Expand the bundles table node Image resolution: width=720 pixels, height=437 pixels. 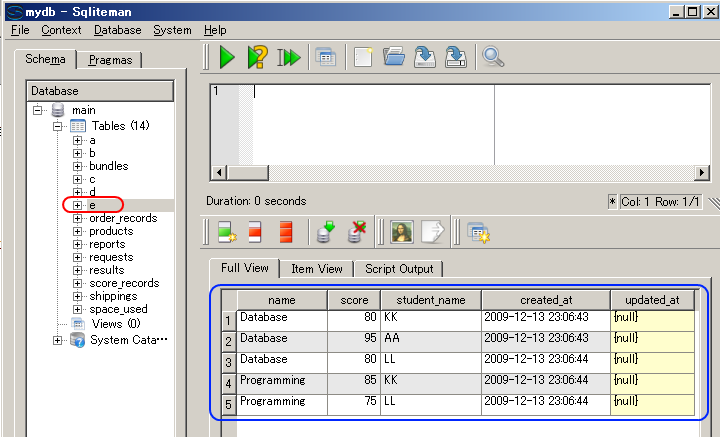[78, 166]
